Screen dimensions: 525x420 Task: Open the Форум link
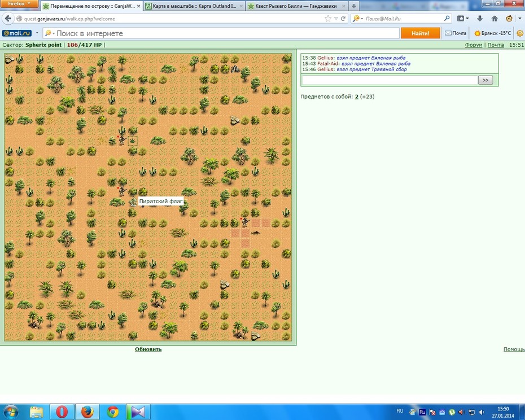coord(474,45)
